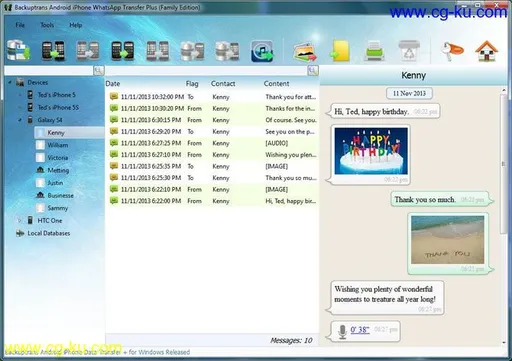Click the registration key icon
512x361 pixels.
point(452,51)
